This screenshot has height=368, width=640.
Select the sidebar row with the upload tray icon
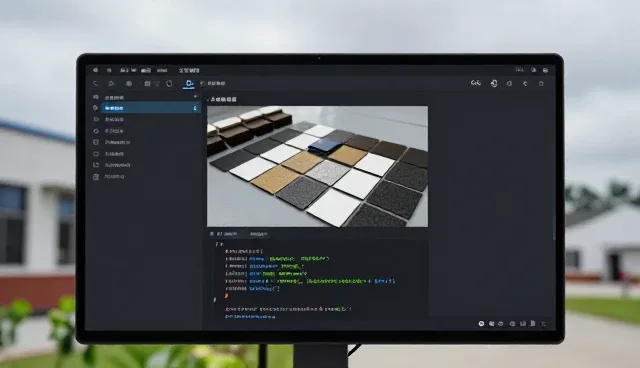pos(147,165)
